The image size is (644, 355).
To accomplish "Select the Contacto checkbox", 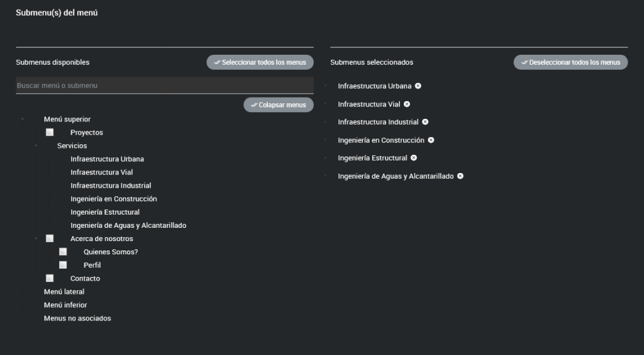I will click(x=50, y=278).
